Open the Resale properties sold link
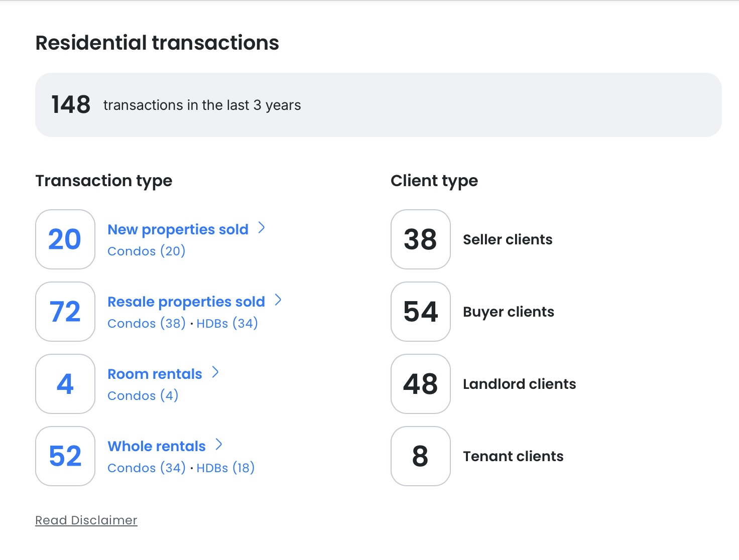Screen dimensions: 739x560 (186, 302)
